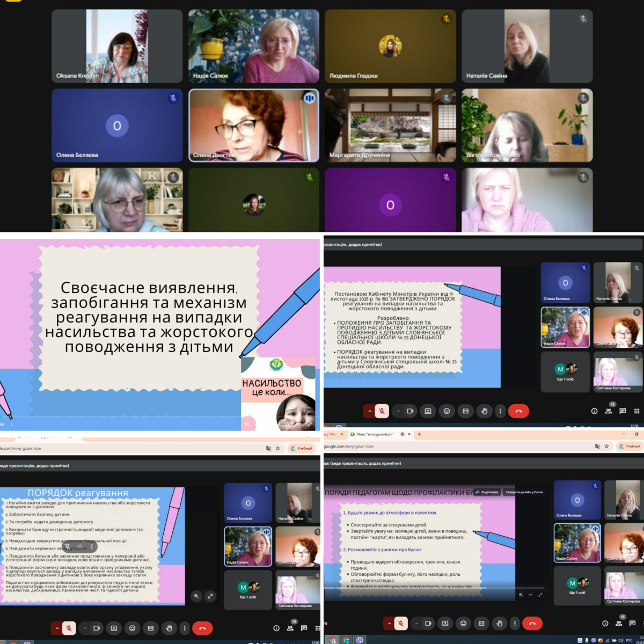Screen dimensions: 644x644
Task: Open Viber from the Windows taskbar
Action: click(360, 640)
